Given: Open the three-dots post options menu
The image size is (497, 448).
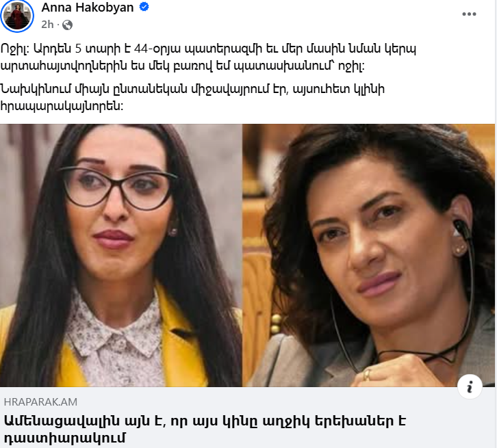Looking at the screenshot, I should tap(469, 14).
